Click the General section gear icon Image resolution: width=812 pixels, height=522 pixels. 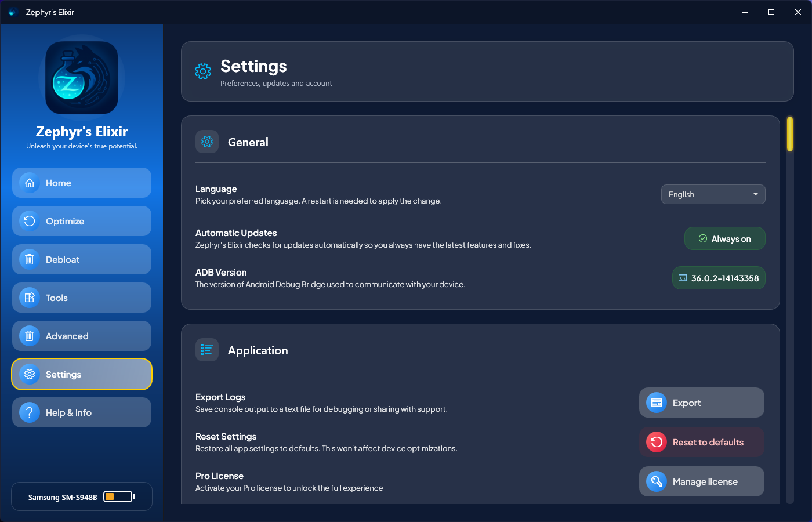click(x=207, y=142)
